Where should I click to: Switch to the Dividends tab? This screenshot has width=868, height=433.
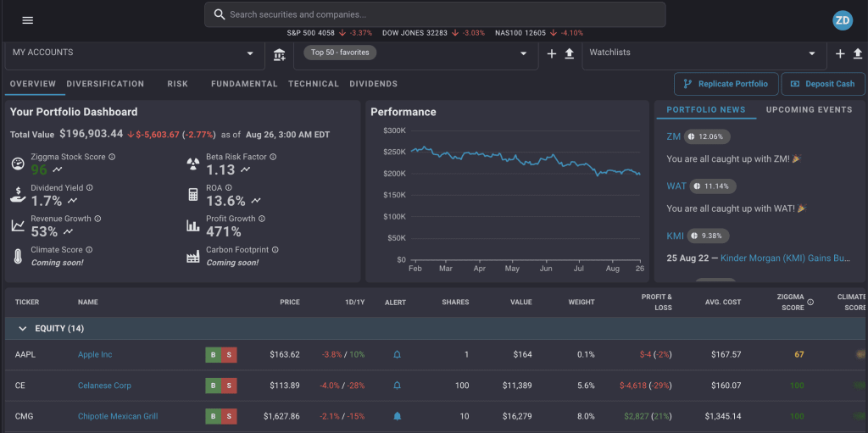pos(374,84)
